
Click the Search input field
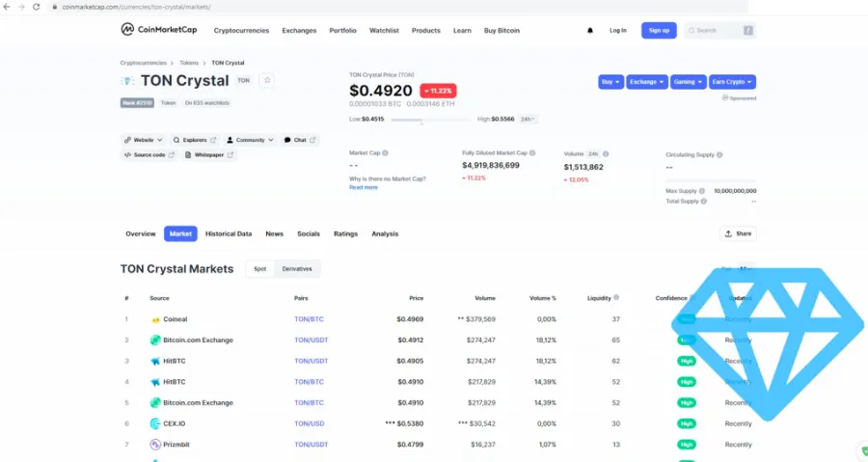click(x=719, y=31)
